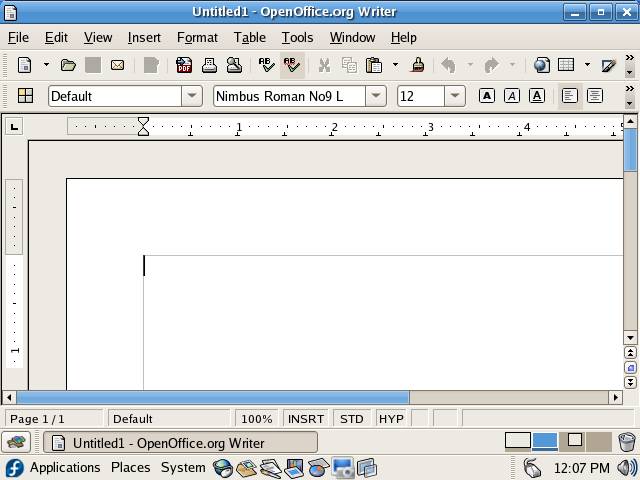640x480 pixels.
Task: Open the Styles and Formatting window icon
Action: 26,96
